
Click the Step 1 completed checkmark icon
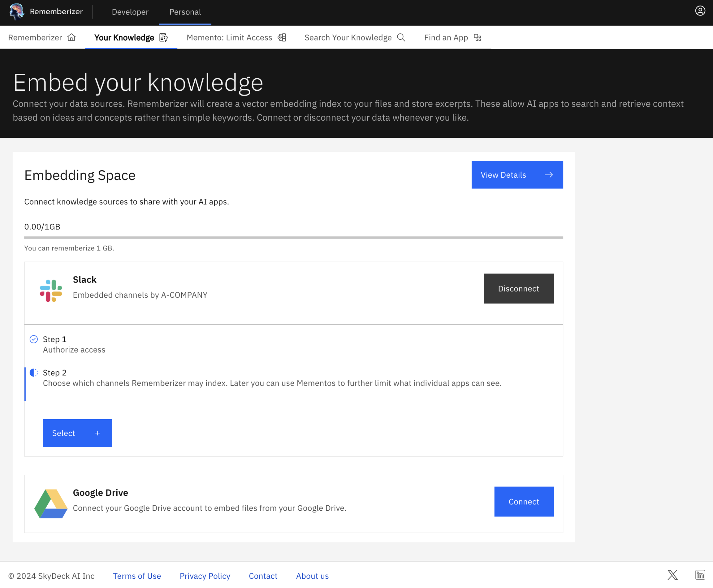[x=33, y=339]
